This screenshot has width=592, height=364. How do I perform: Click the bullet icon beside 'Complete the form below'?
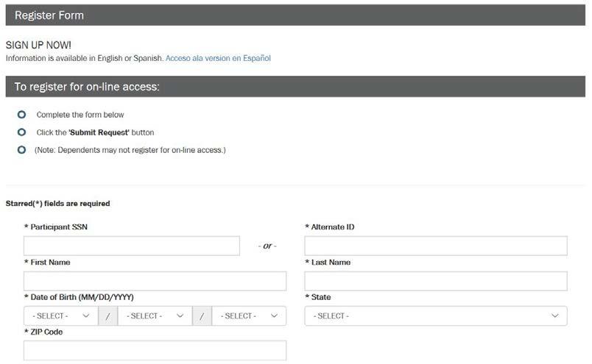click(21, 115)
